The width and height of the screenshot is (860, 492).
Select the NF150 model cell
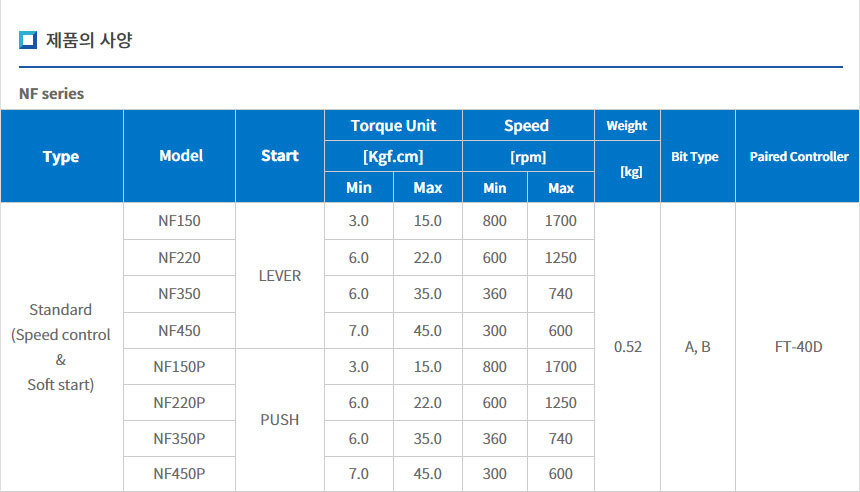180,221
